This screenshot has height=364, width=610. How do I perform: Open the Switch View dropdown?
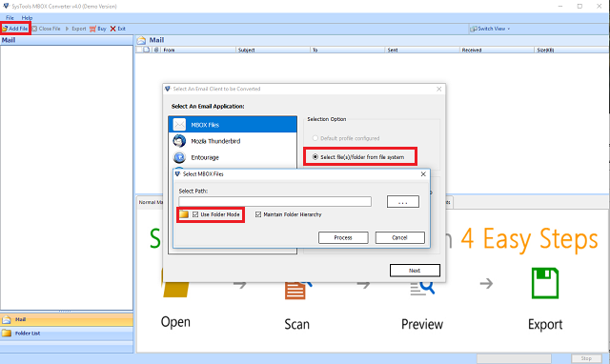490,29
